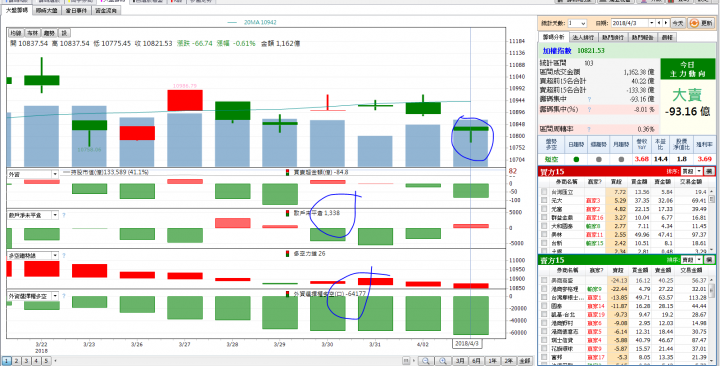Screen dimensions: 720x366
Task: Click the 買方15 list scrollbar thumb
Action: click(712, 199)
